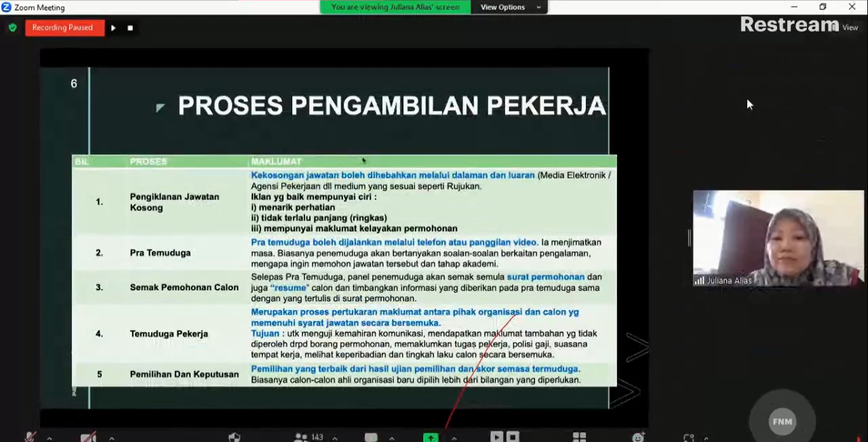This screenshot has width=868, height=442.
Task: Resume the paused recording
Action: (x=113, y=28)
